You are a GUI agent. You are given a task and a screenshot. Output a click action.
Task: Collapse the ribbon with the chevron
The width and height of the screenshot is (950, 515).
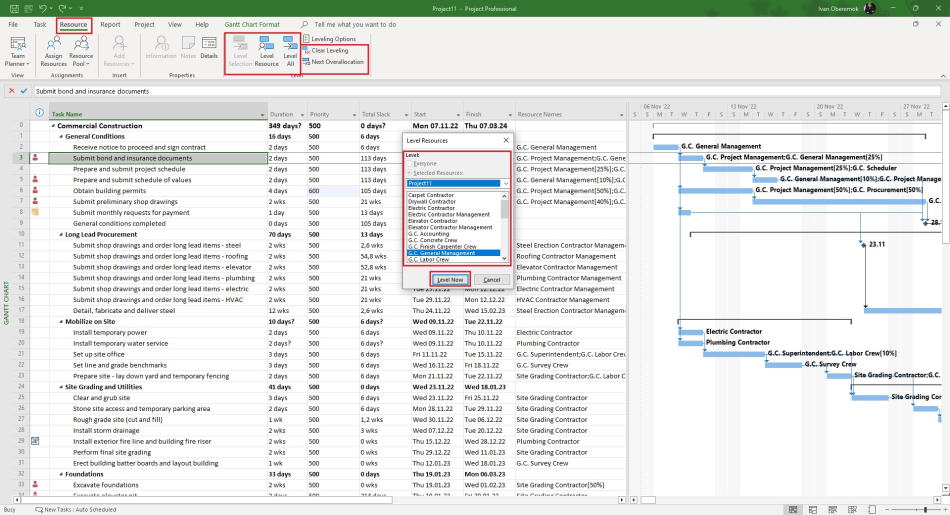click(943, 76)
